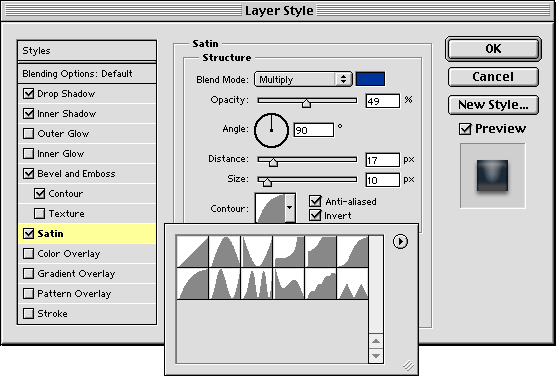This screenshot has height=376, width=556.
Task: Select the Rounded Steps contour preset
Action: coord(320,283)
